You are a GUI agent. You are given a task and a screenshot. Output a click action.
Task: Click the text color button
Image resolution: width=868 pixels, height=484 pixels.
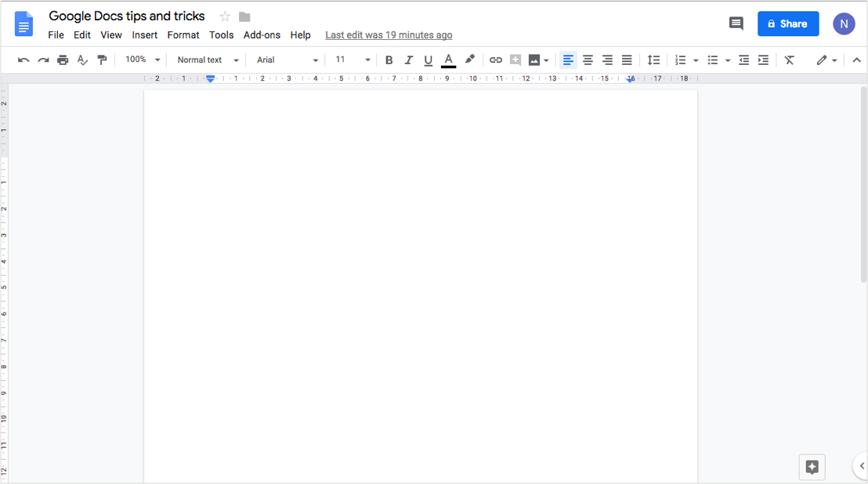tap(448, 60)
